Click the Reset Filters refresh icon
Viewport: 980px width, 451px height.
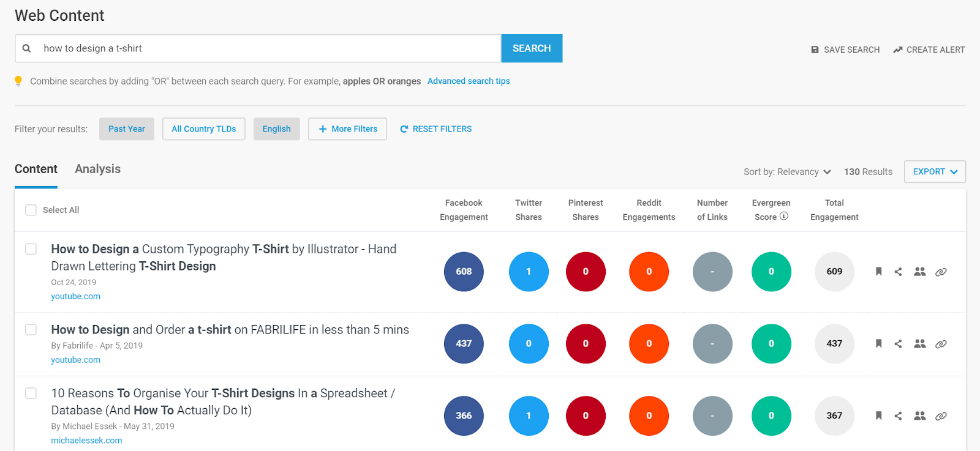point(404,129)
